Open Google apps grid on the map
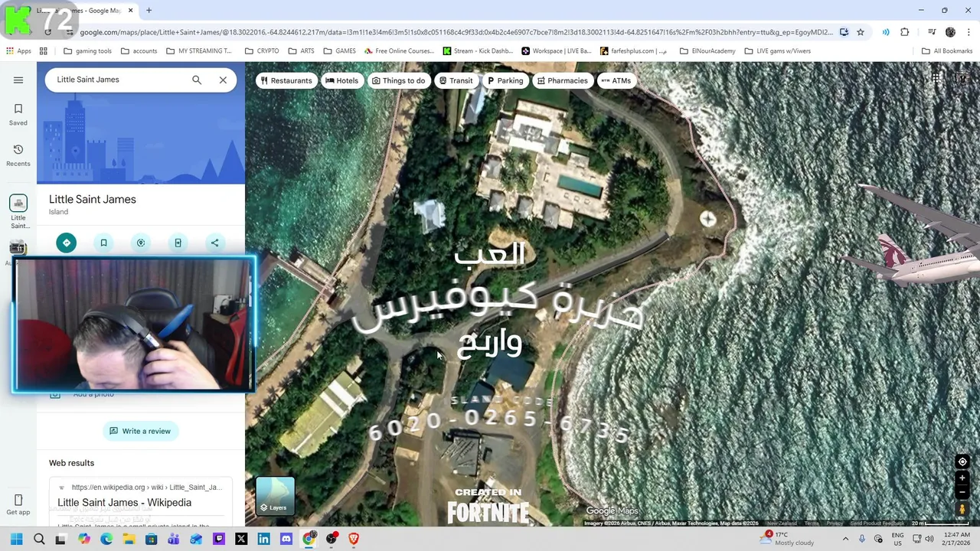980x551 pixels. (936, 79)
